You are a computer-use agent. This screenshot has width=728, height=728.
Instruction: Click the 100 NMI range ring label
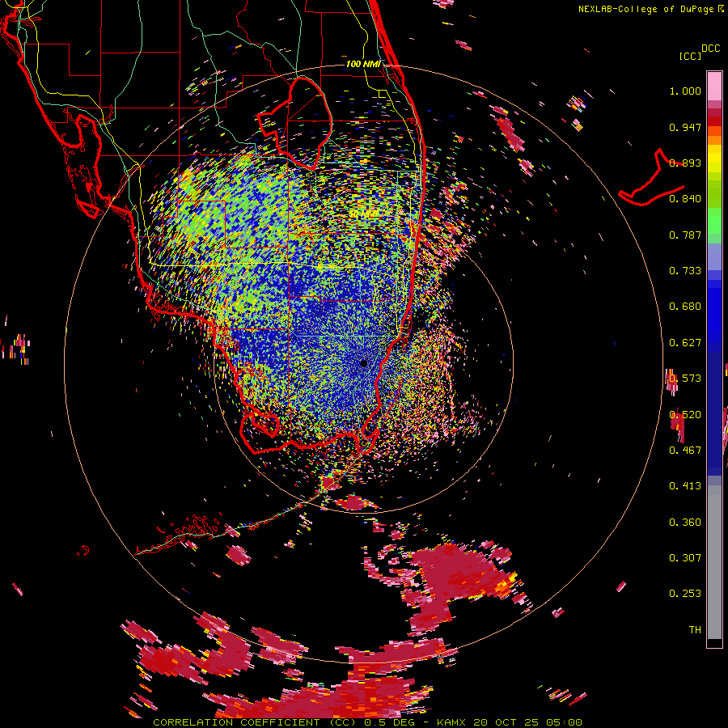tap(363, 64)
